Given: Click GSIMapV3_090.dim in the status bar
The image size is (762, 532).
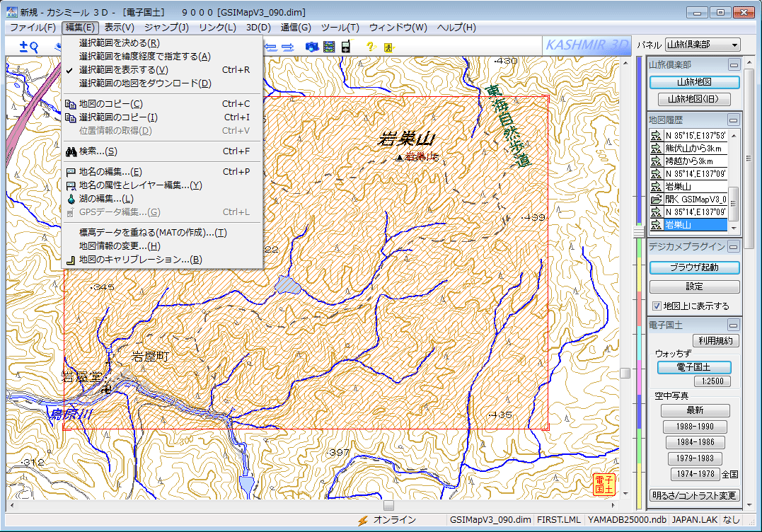Looking at the screenshot, I should click(490, 520).
